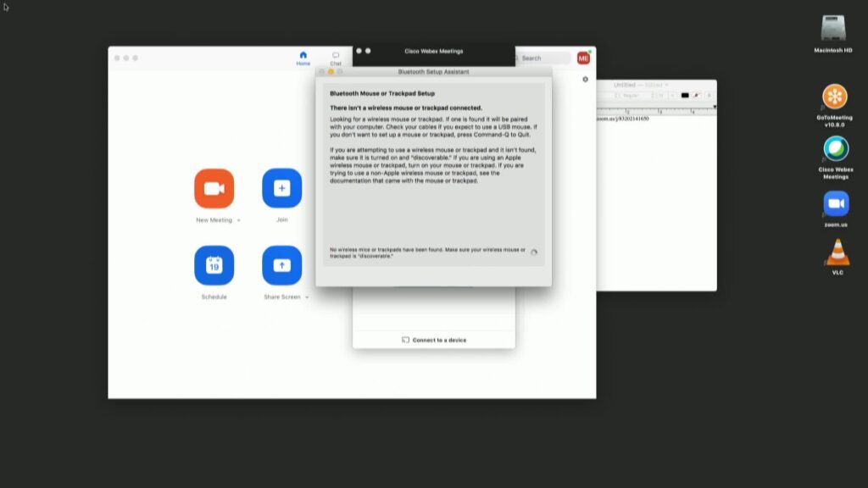Click the zoom.us link text in TextEdit
The height and width of the screenshot is (488, 868).
623,119
